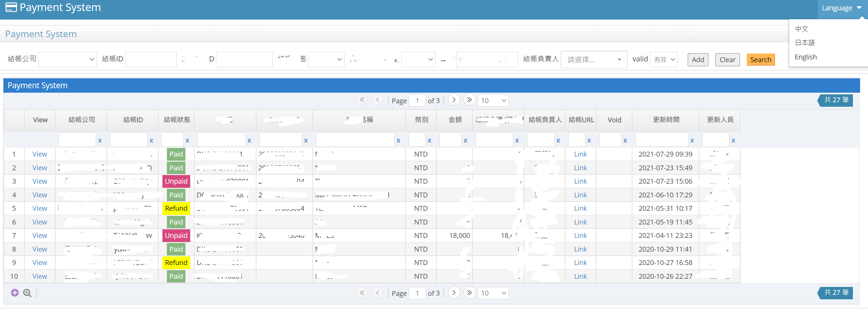Go to next page in top pager
868x323 pixels.
(454, 100)
